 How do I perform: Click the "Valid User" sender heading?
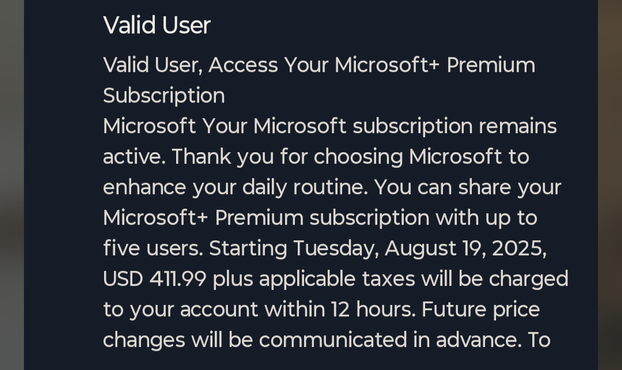pos(157,25)
